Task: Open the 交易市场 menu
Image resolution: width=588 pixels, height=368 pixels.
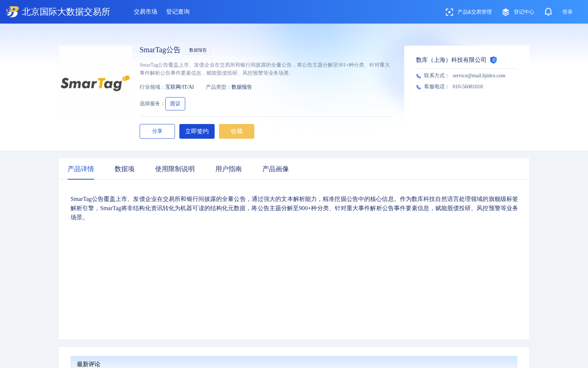Action: coord(146,12)
